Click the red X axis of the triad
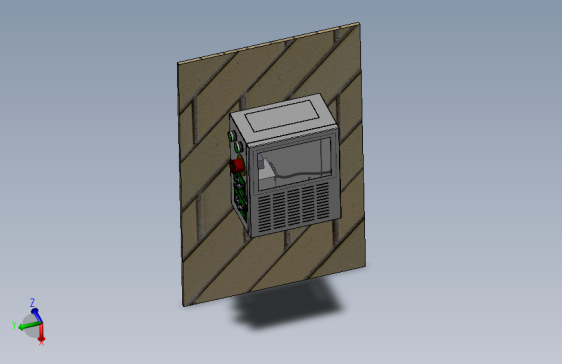 tap(42, 332)
